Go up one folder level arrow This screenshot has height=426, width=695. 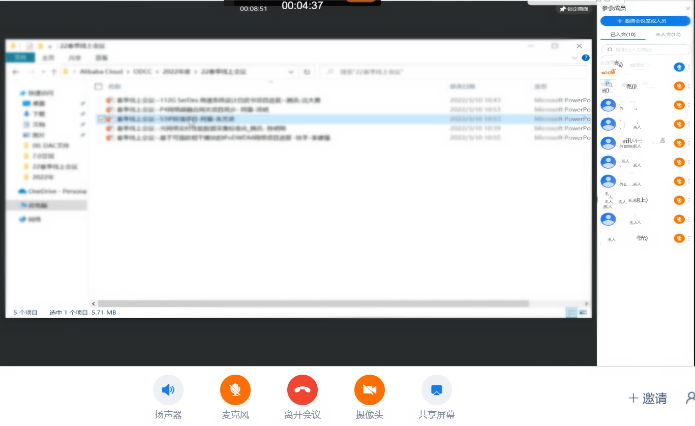[54, 72]
